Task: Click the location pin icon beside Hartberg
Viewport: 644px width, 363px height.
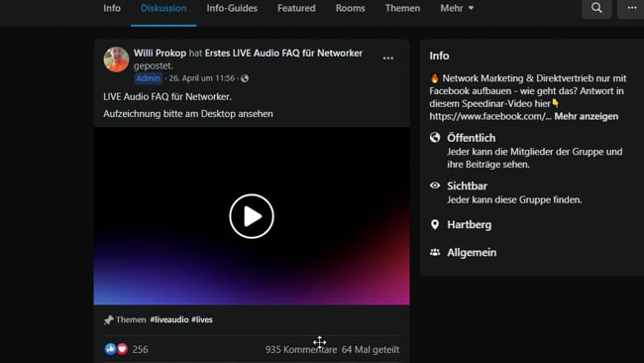Action: (435, 224)
